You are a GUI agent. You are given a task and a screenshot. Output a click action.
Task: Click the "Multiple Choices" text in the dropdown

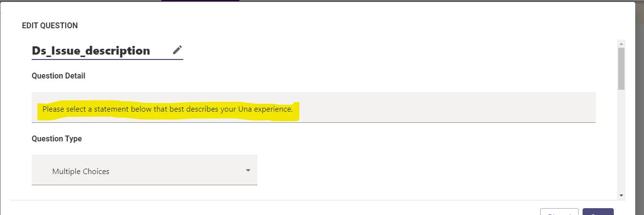tap(80, 172)
